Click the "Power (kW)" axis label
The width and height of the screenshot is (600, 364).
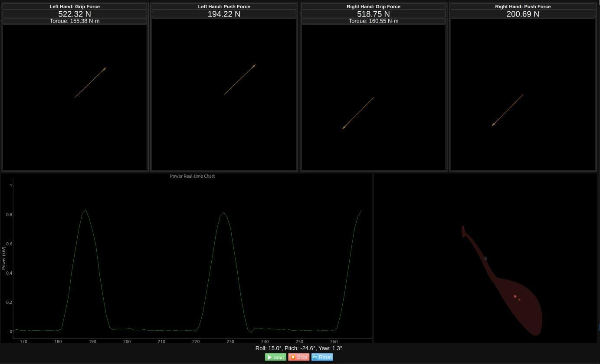point(4,258)
